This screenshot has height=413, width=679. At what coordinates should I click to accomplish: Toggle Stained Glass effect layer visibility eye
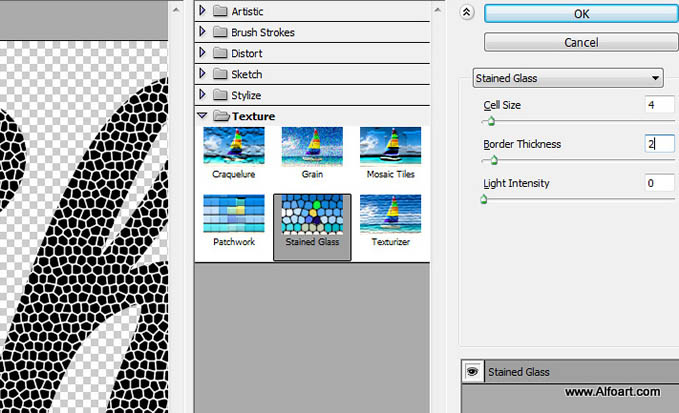pyautogui.click(x=471, y=372)
